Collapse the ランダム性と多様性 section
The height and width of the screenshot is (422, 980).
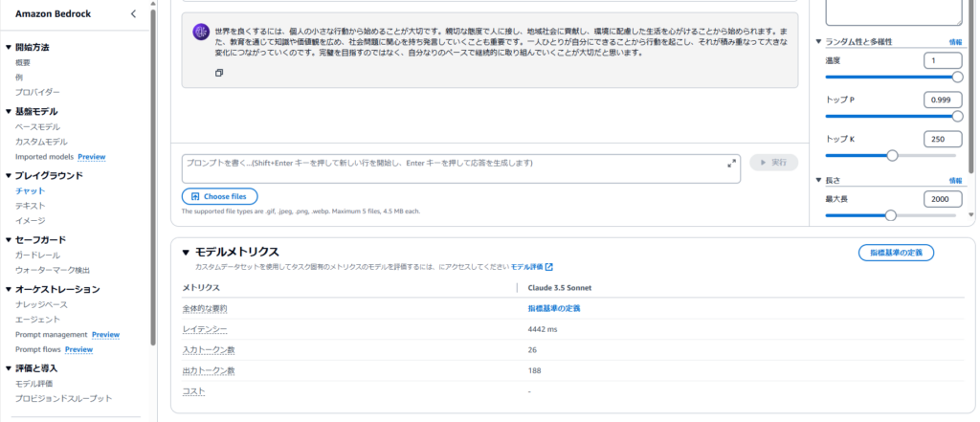tap(818, 42)
